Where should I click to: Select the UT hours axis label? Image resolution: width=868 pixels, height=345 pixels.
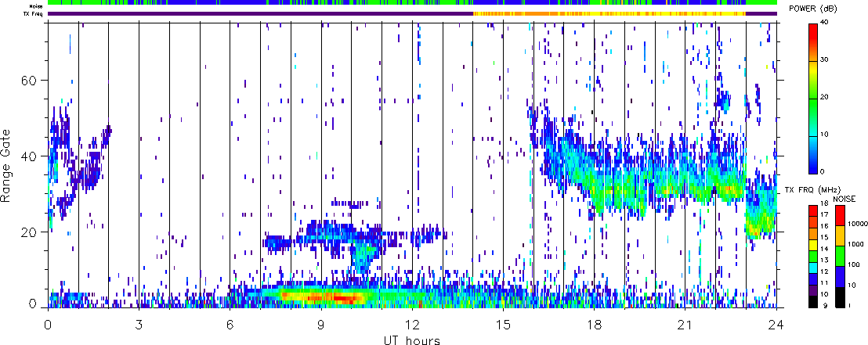[x=412, y=340]
